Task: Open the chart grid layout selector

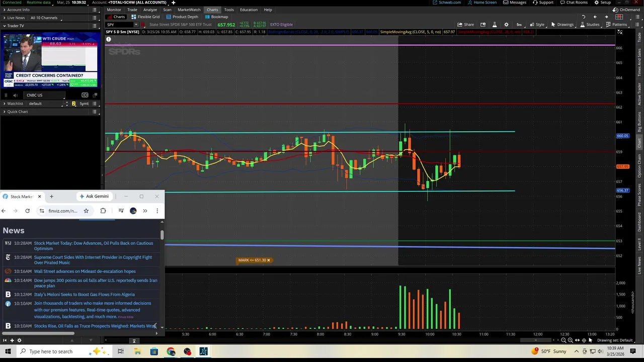Action: point(619,17)
